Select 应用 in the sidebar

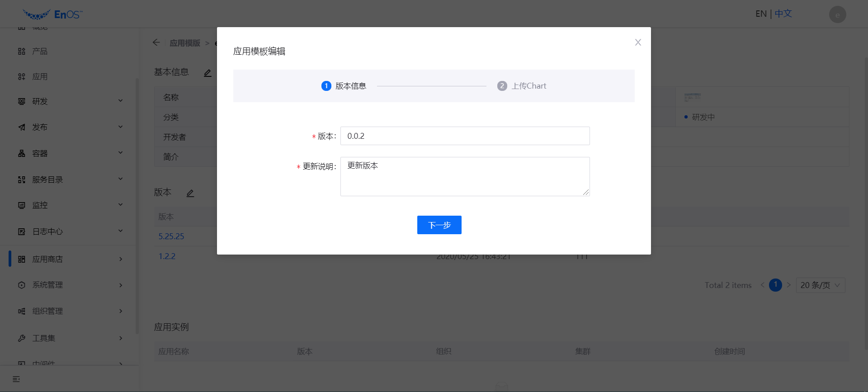40,77
